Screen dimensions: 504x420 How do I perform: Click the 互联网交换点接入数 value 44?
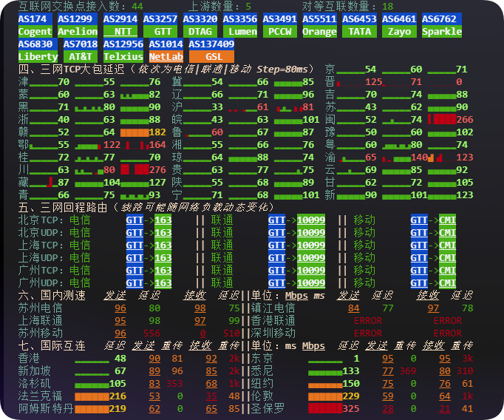pos(137,6)
